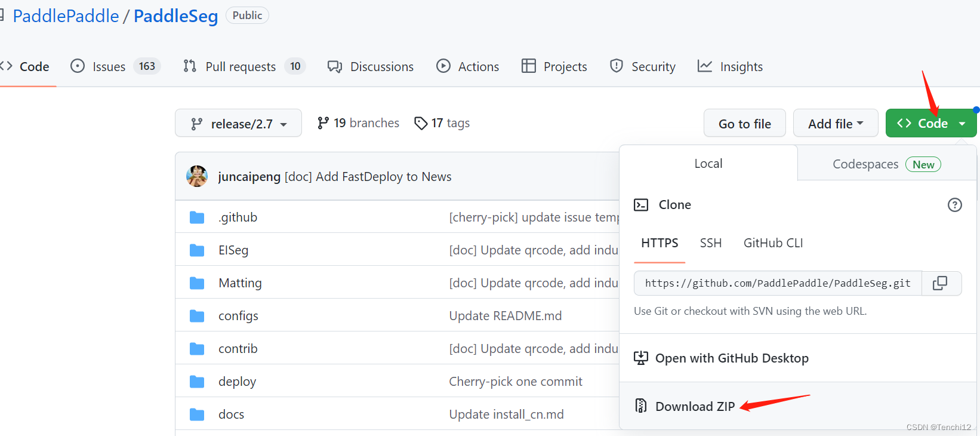Click the folder icon beside deploy
Screen dimensions: 980x436
(x=197, y=382)
